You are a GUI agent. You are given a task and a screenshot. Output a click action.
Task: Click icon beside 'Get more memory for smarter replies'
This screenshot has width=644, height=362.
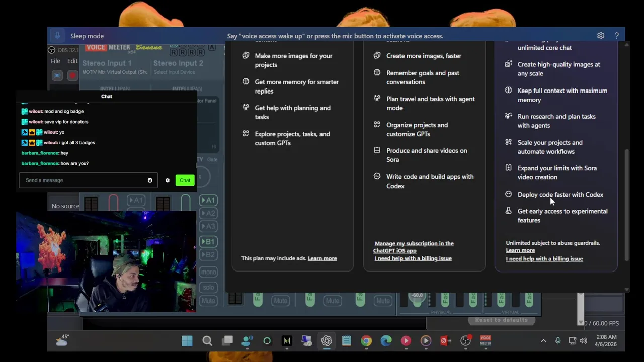(x=246, y=81)
